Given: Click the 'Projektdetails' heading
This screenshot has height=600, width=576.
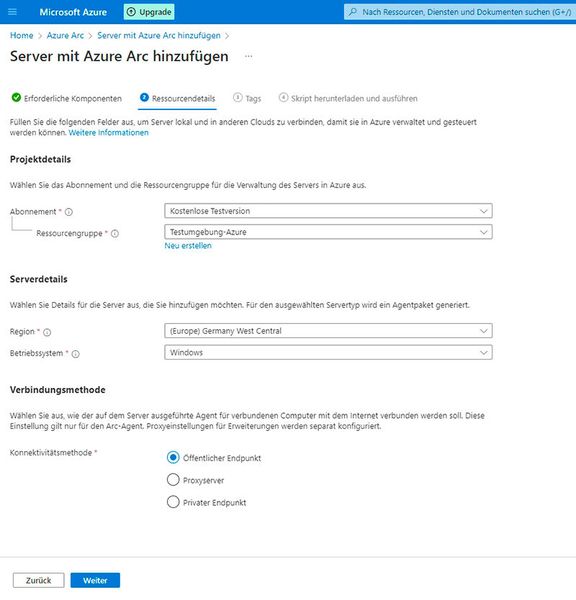Looking at the screenshot, I should tap(41, 159).
